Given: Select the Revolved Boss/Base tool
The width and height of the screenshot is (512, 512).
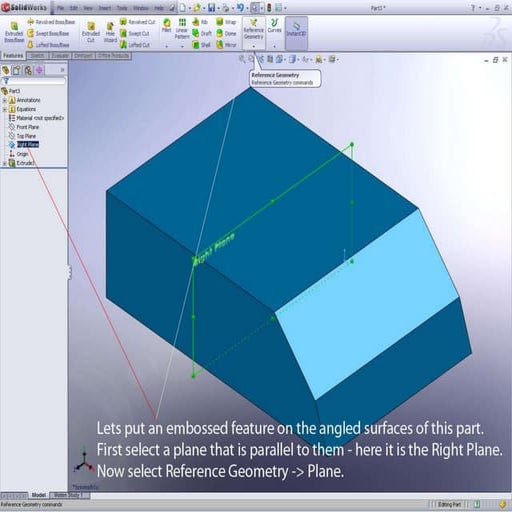Looking at the screenshot, I should click(x=51, y=22).
